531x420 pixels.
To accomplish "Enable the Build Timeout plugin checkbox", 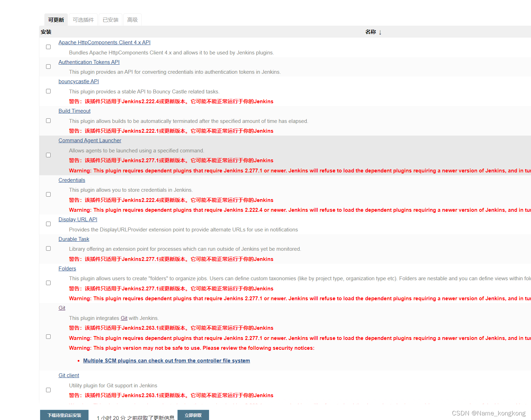I will tap(48, 120).
